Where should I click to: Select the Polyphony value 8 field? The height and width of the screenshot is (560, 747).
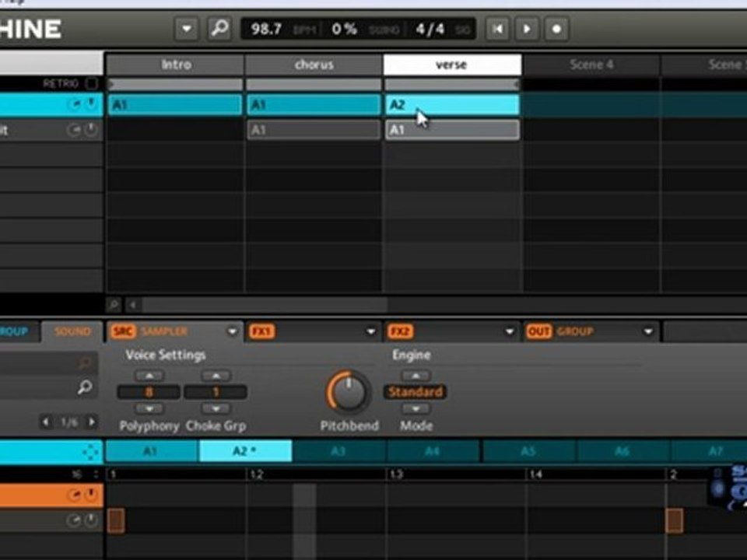(x=149, y=392)
